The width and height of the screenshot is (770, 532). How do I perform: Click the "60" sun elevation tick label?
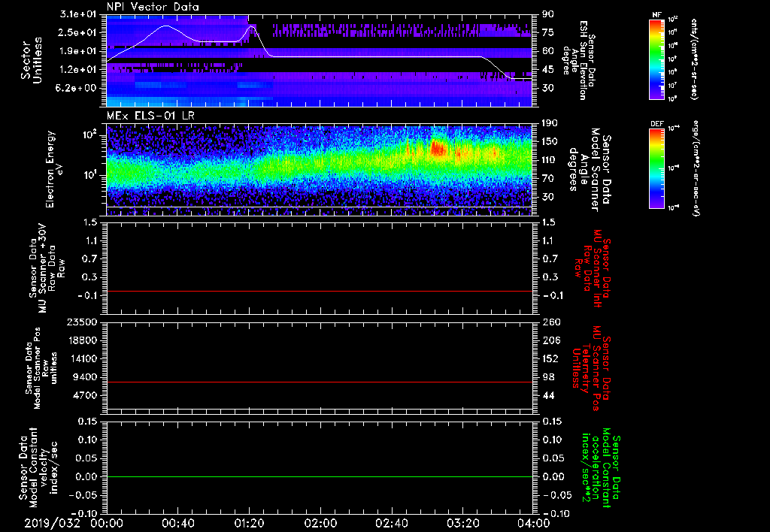(547, 51)
